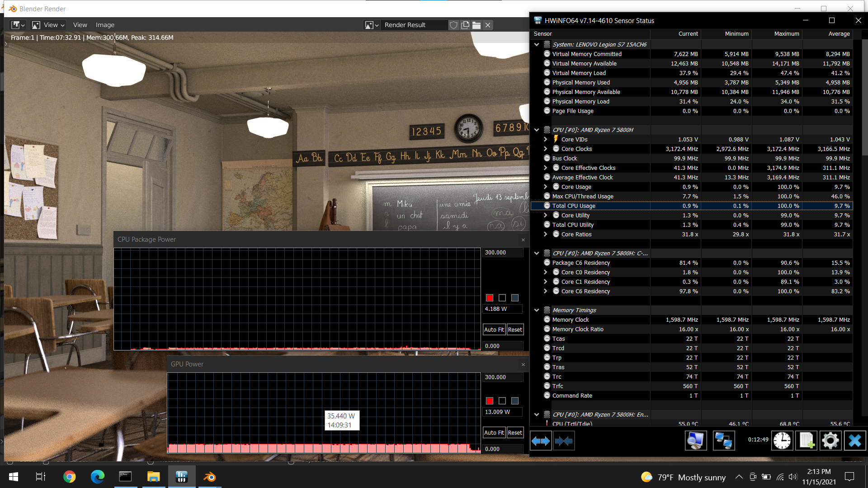Expand Core Clocks row
Image resolution: width=868 pixels, height=488 pixels.
coord(546,149)
